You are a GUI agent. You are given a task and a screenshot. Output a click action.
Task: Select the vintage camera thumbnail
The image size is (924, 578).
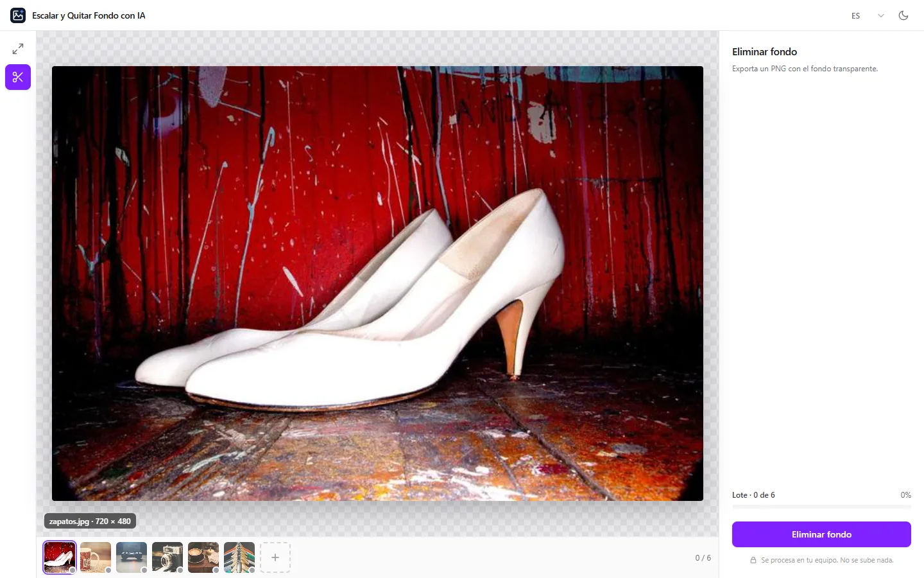tap(167, 557)
